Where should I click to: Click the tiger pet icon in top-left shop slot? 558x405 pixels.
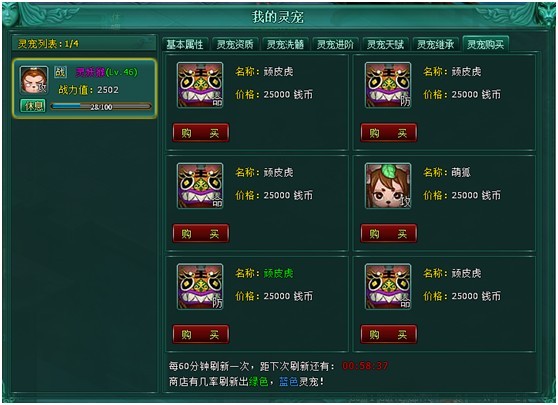[200, 85]
